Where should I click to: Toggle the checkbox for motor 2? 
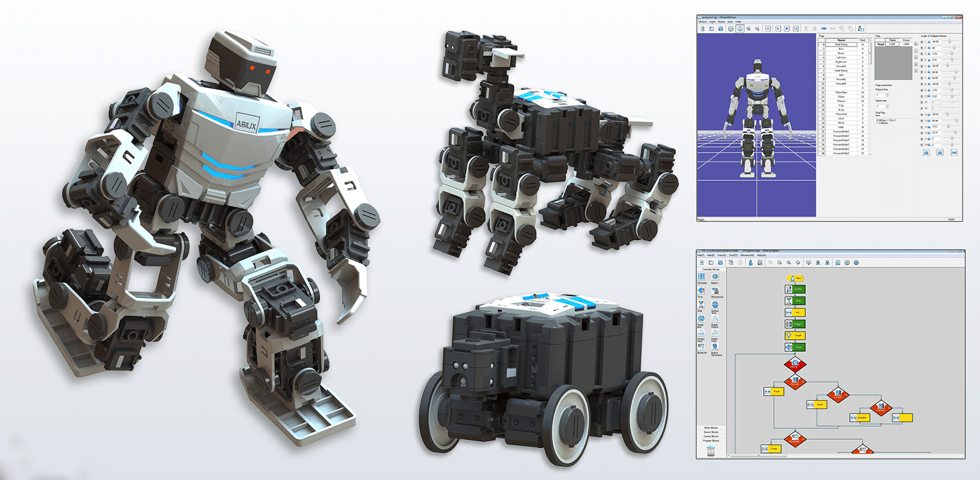click(x=922, y=48)
